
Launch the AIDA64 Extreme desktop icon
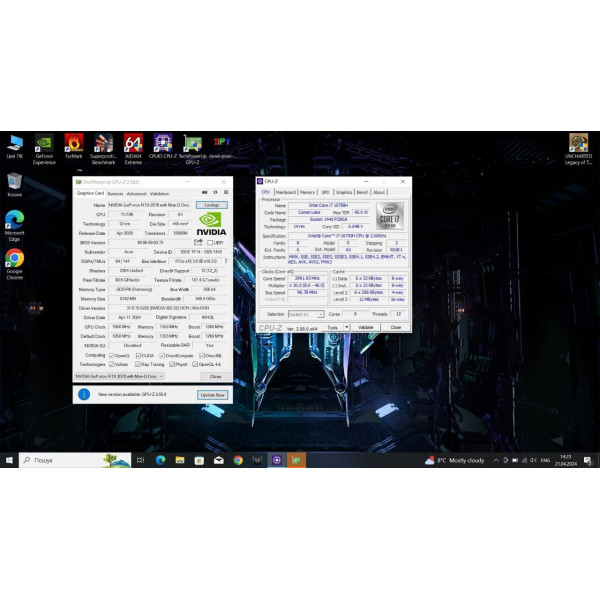coord(133,149)
